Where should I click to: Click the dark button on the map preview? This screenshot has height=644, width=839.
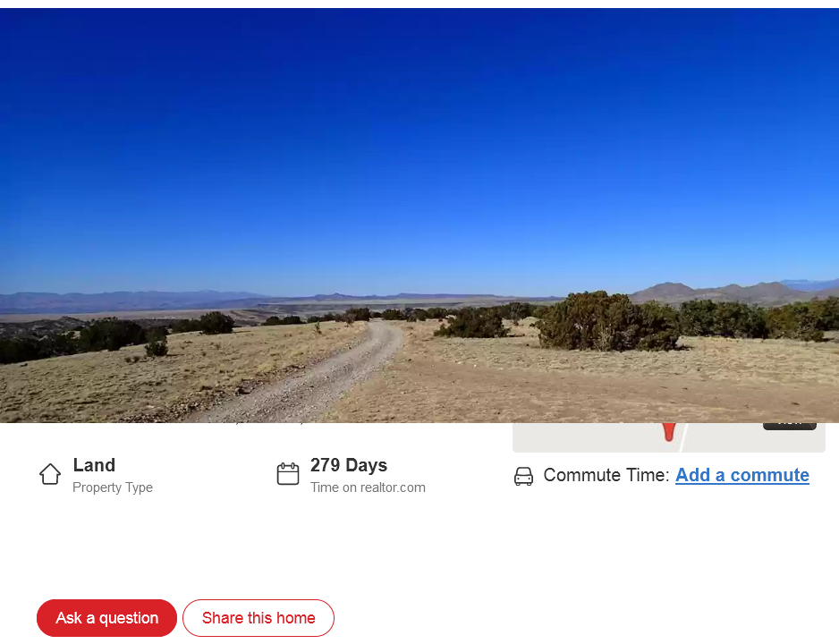[790, 427]
